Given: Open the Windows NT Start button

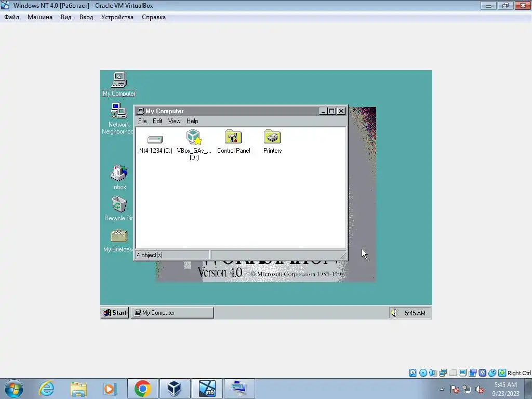Looking at the screenshot, I should tap(115, 313).
